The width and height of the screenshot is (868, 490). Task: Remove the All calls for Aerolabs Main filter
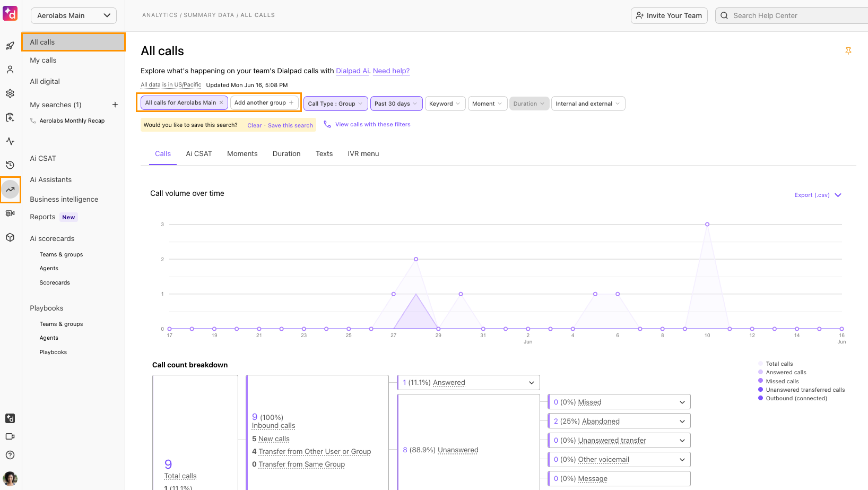[x=221, y=102]
